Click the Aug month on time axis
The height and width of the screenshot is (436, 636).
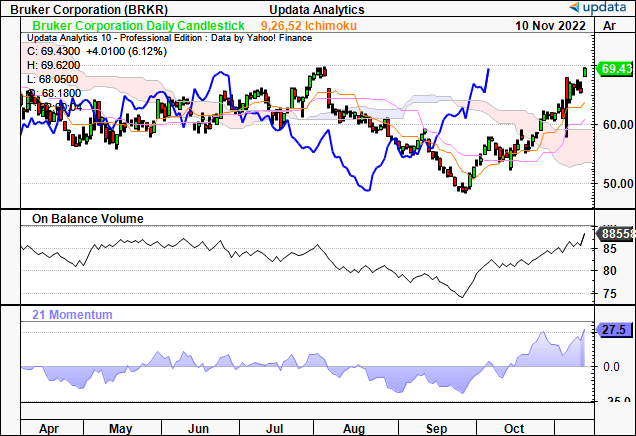point(354,429)
